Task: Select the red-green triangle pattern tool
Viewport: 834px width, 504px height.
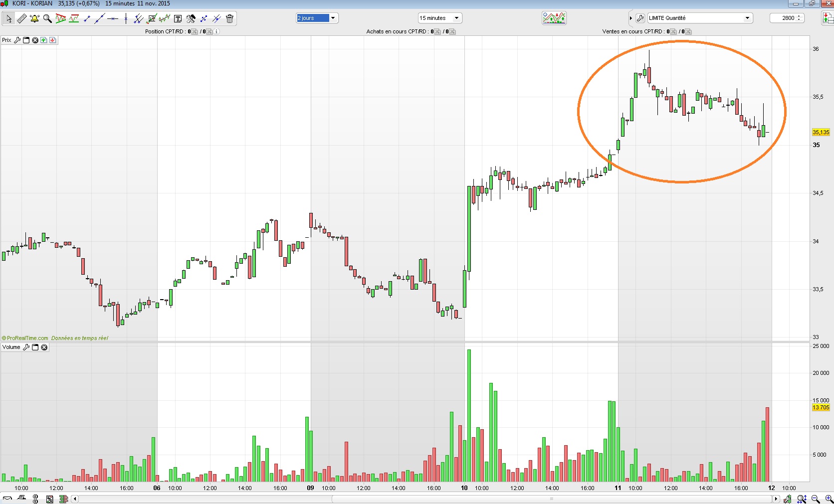Action: pos(61,18)
